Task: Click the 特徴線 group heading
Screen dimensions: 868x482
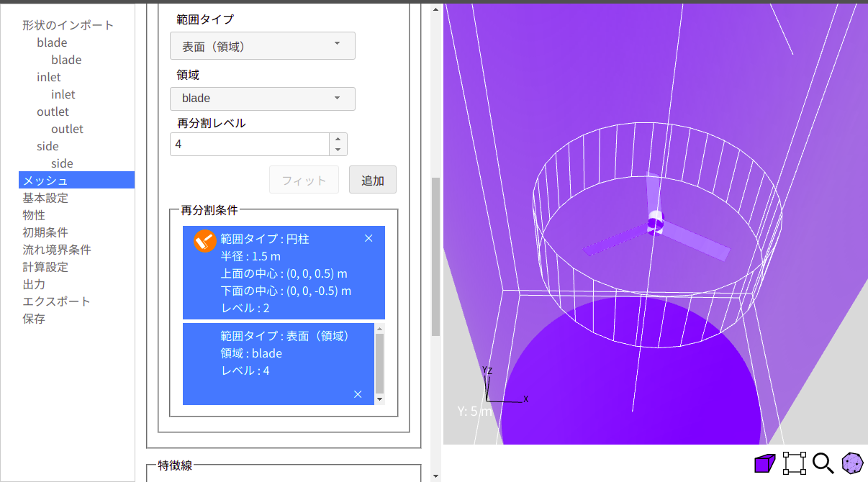Action: tap(175, 465)
